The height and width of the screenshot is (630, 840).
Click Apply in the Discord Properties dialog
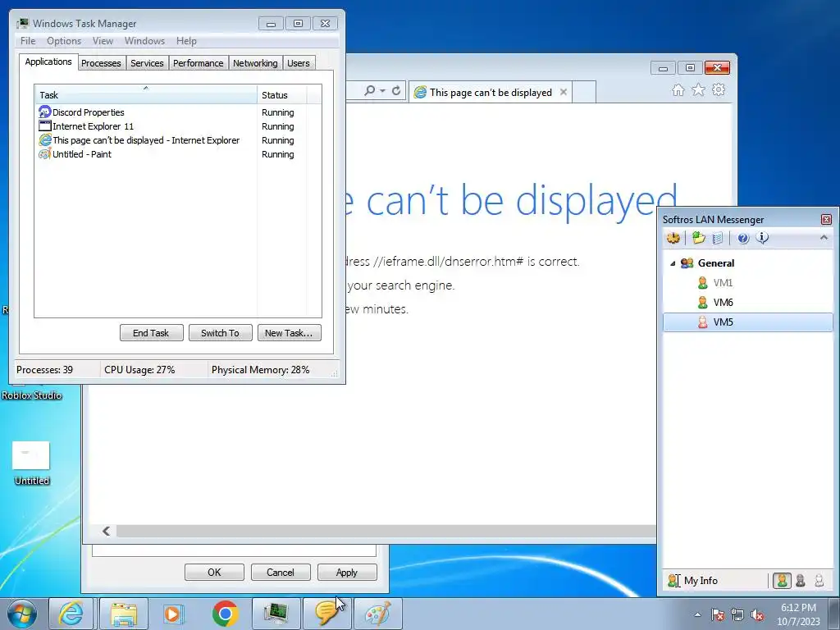tap(347, 572)
